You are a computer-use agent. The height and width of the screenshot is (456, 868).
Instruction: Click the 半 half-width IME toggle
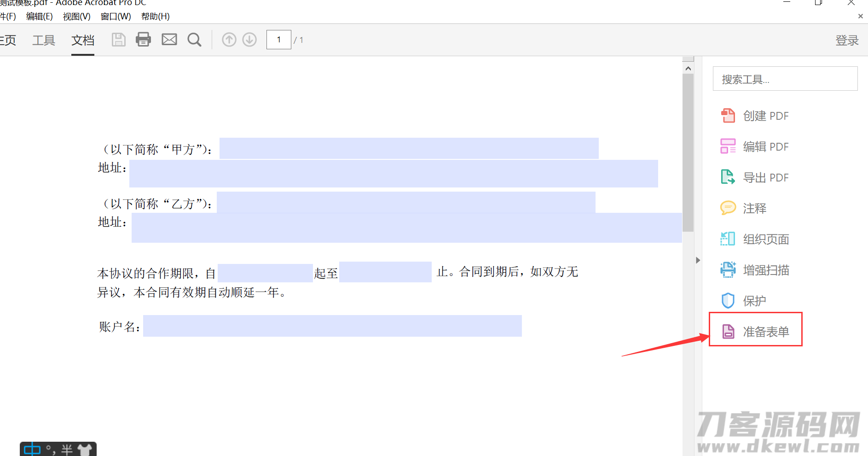coord(67,450)
